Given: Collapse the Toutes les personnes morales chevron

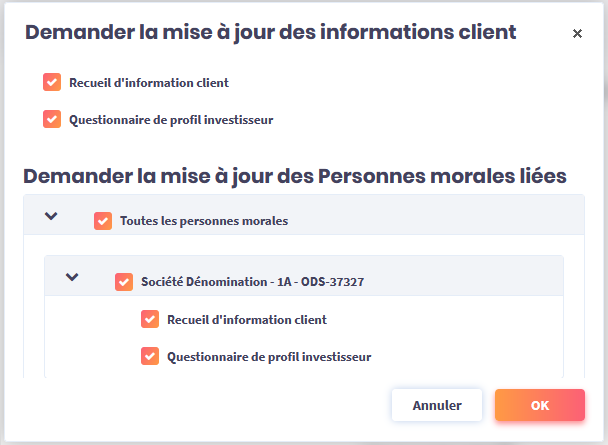Looking at the screenshot, I should point(51,216).
